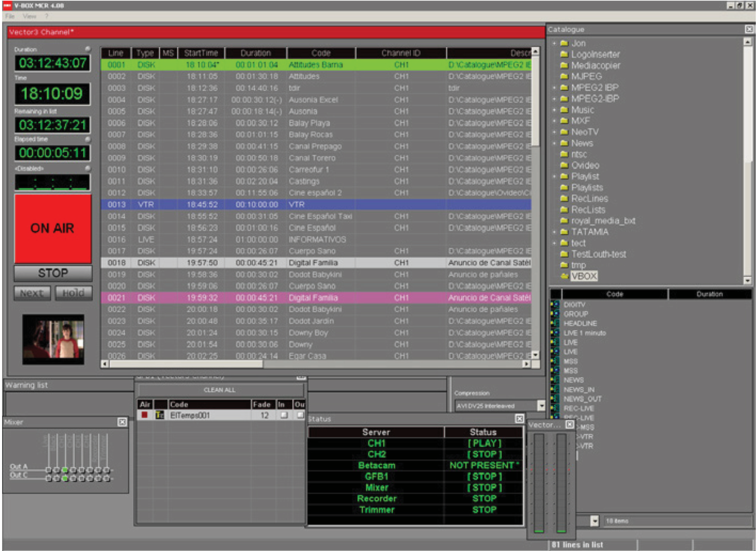756x551 pixels.
Task: Click the red ON AIR button
Action: point(52,228)
